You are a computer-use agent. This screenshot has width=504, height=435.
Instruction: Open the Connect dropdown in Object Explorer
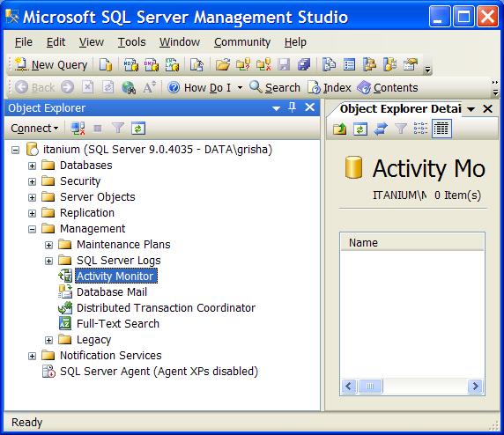34,129
